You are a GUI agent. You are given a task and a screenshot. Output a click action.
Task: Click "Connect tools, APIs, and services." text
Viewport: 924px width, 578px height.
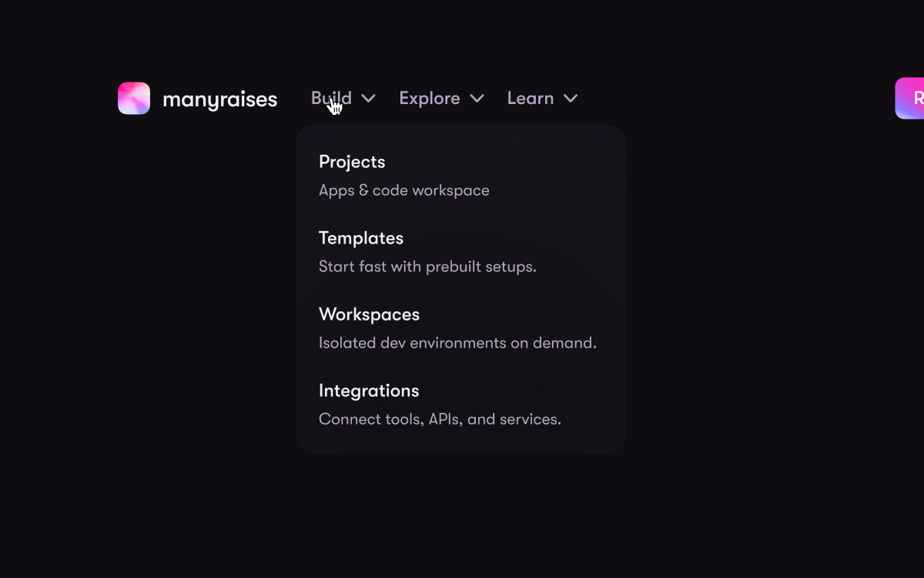440,419
